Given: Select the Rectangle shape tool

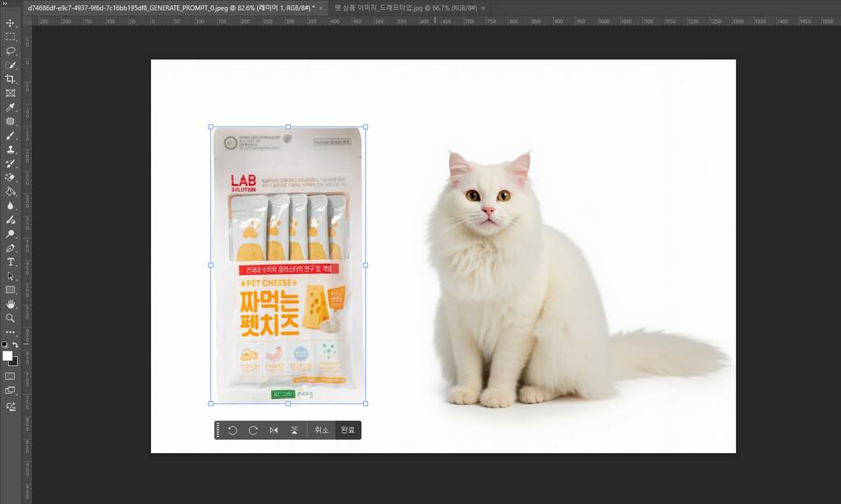Looking at the screenshot, I should (10, 290).
